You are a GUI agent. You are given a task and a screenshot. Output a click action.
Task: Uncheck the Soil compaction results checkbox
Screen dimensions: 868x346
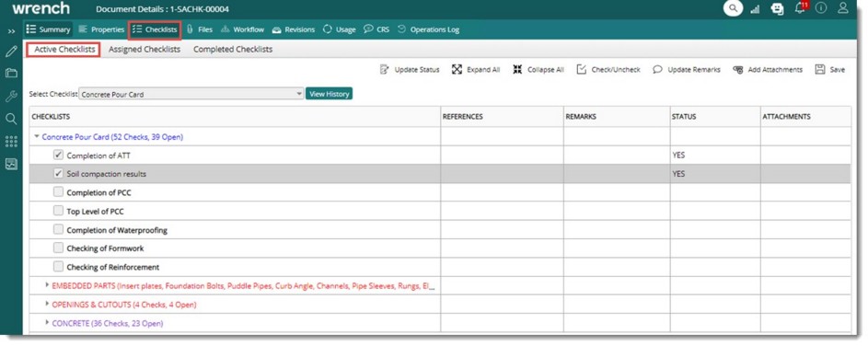click(x=58, y=174)
